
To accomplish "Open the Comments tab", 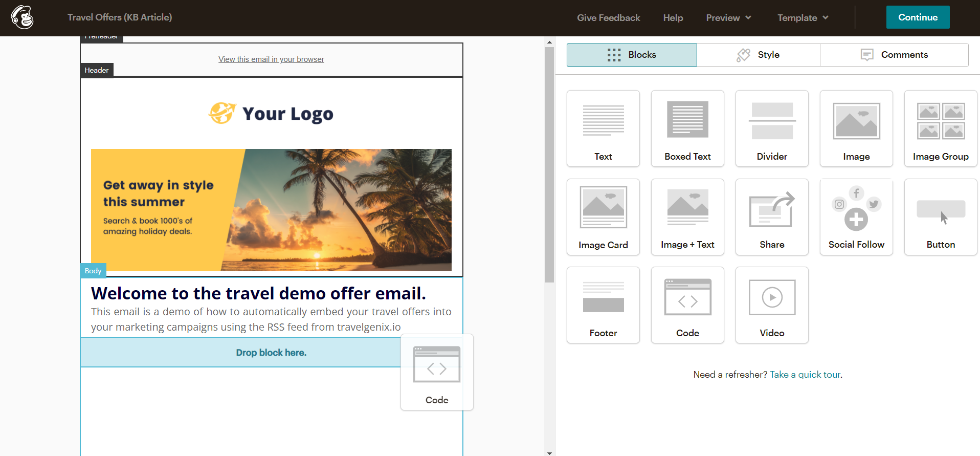I will (894, 55).
